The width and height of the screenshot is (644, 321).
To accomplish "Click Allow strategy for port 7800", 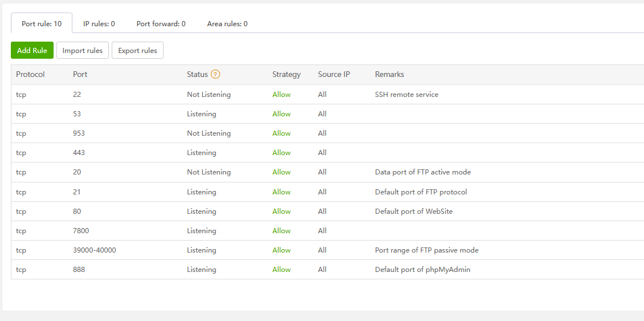I will tap(282, 231).
